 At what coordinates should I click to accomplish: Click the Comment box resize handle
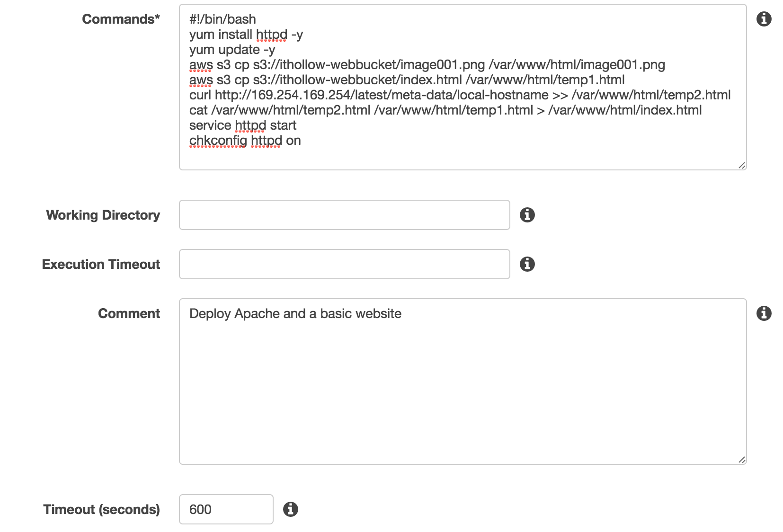[x=742, y=460]
